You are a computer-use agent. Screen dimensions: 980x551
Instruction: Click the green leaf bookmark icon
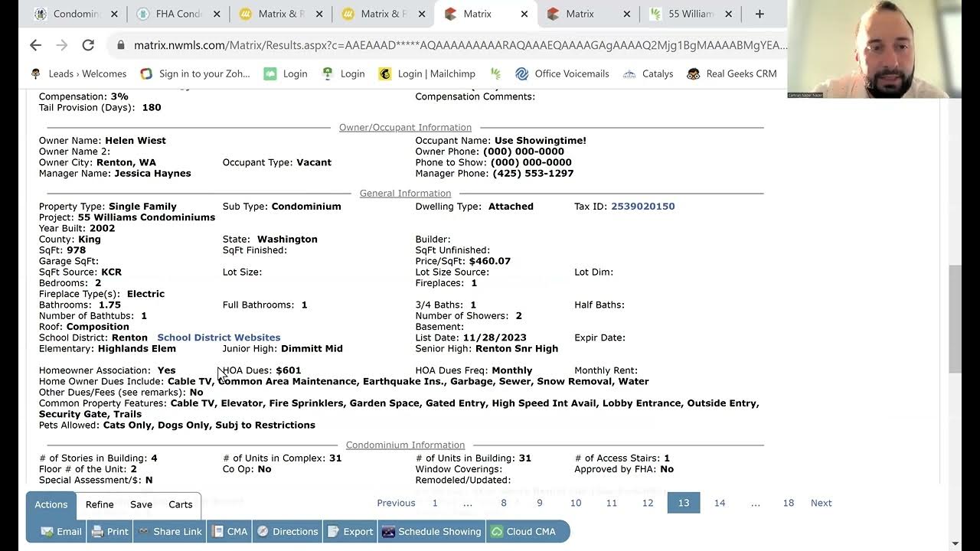click(496, 73)
